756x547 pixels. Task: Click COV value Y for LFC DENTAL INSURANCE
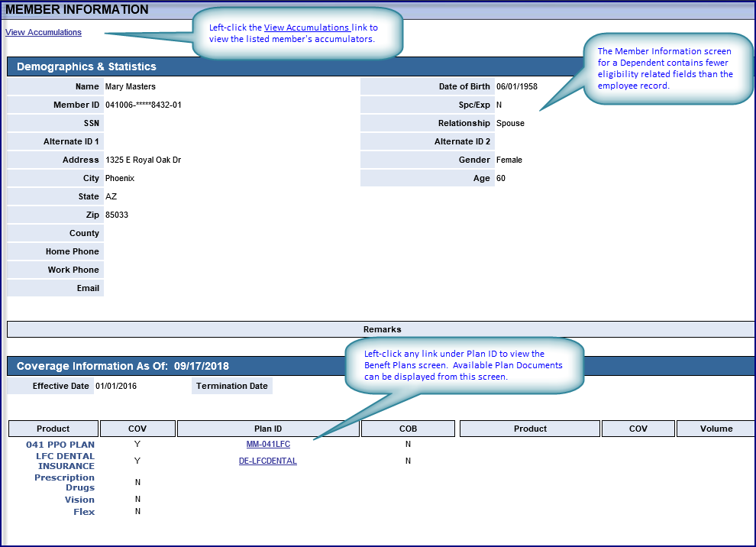click(137, 461)
